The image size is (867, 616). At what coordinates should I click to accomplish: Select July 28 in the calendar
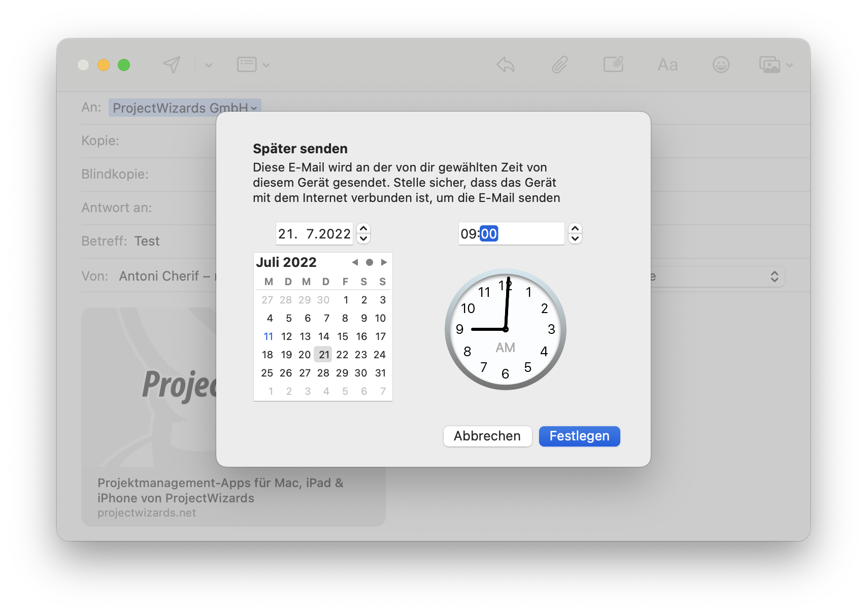coord(323,373)
